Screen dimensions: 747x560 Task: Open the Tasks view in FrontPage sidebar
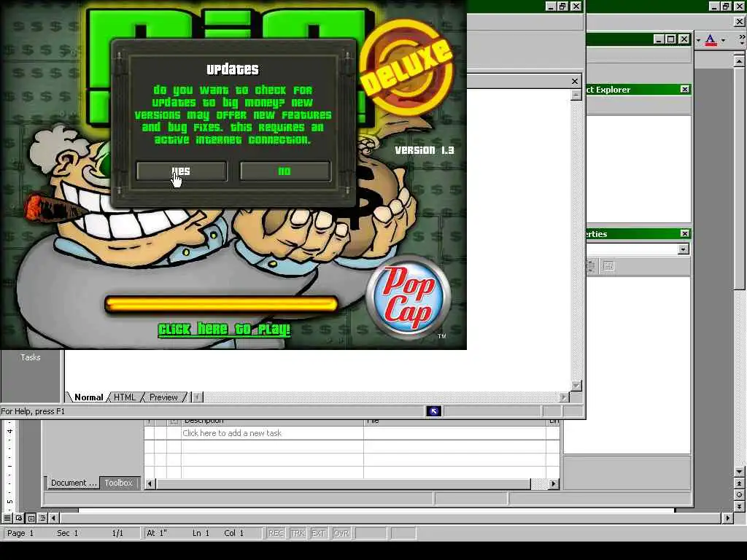pyautogui.click(x=31, y=357)
